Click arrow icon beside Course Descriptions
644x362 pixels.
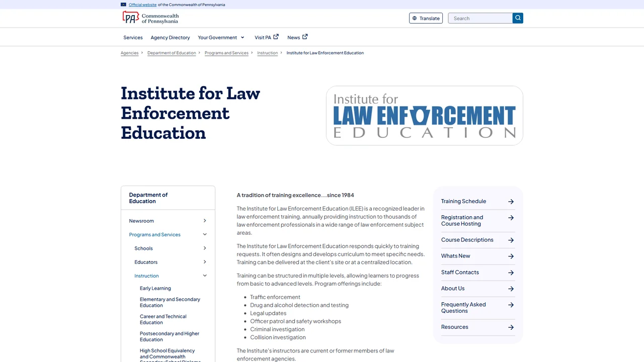coord(511,240)
